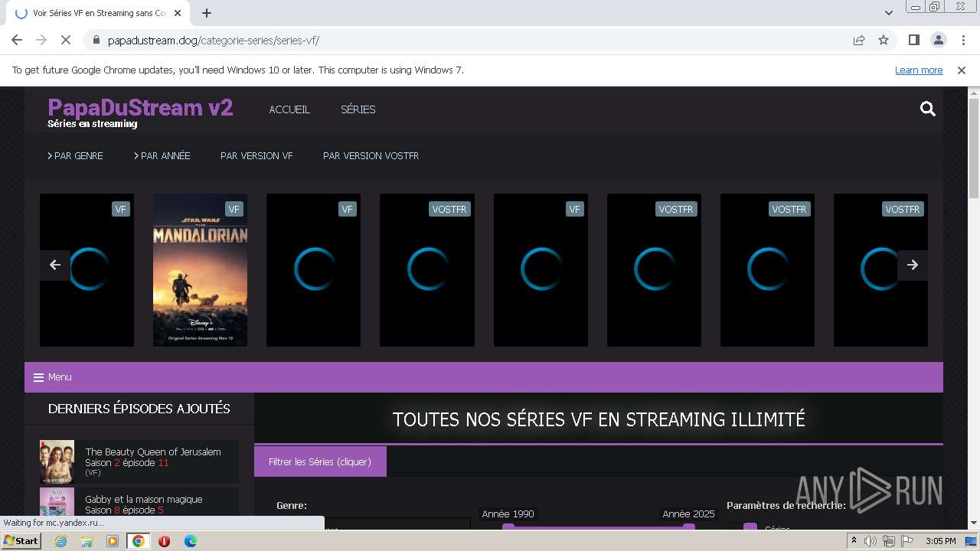Screen dimensions: 980x551
Task: Click the PapaDuStream v2 logo
Action: 140,108
